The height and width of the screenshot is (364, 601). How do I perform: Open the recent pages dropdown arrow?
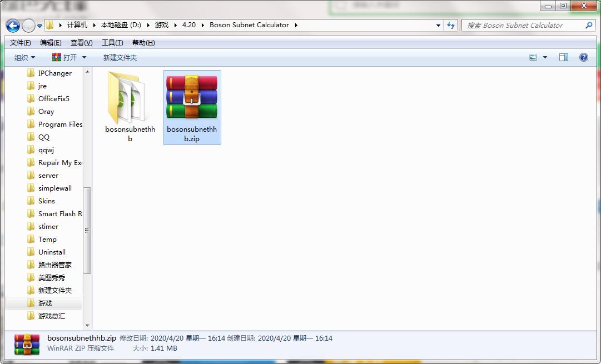pyautogui.click(x=39, y=26)
